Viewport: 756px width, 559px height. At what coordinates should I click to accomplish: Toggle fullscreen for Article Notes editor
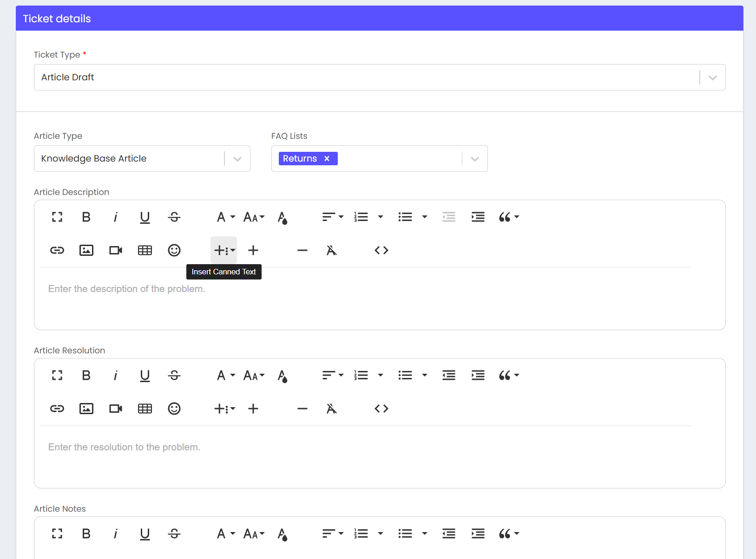57,533
